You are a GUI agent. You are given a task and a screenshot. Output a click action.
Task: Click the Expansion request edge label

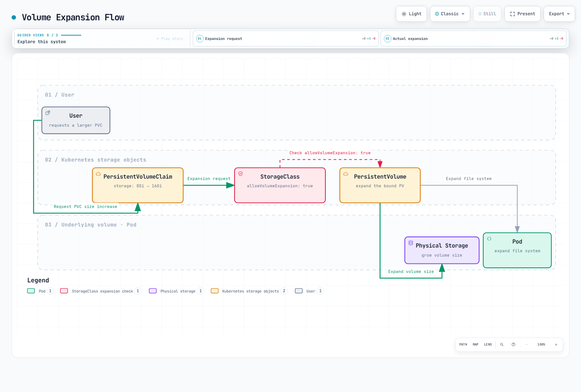click(x=209, y=179)
